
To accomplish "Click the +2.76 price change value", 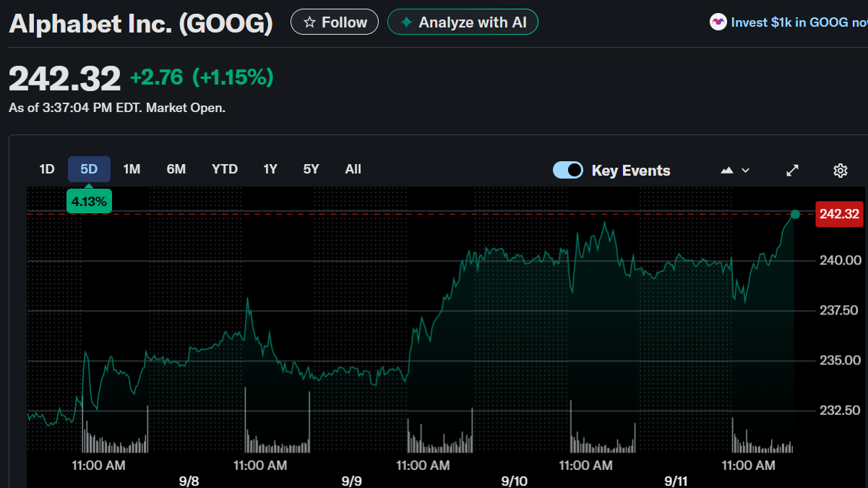I will [156, 77].
